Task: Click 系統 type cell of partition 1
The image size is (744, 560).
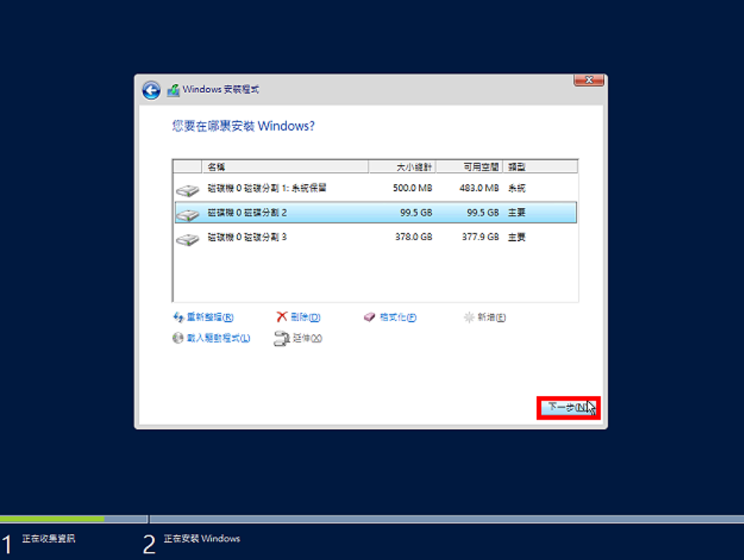Action: click(x=516, y=189)
